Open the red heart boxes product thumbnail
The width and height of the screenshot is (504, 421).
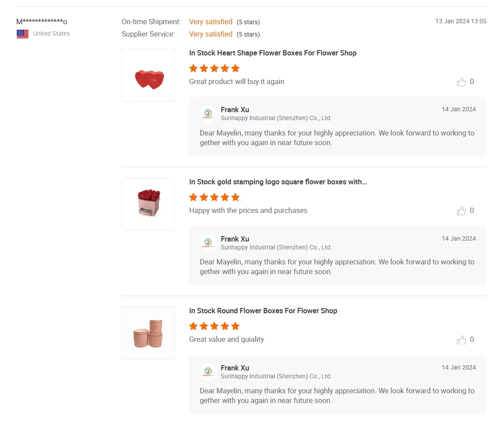pyautogui.click(x=148, y=75)
